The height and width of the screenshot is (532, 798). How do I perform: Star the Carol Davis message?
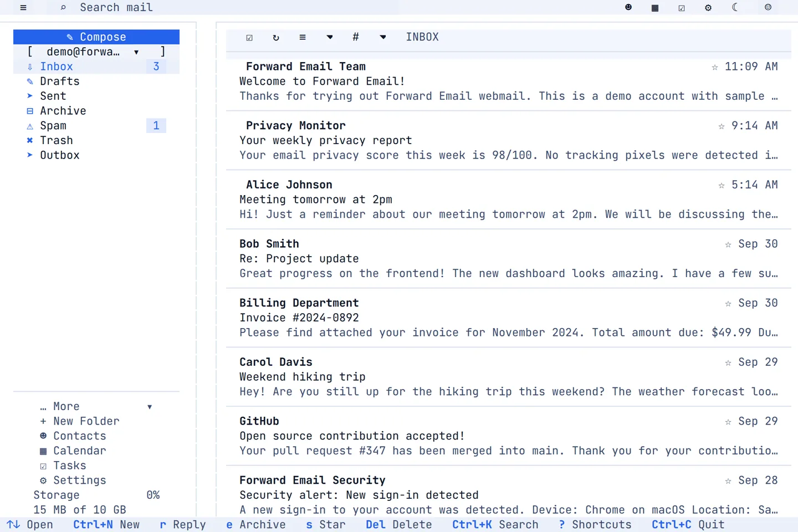728,362
